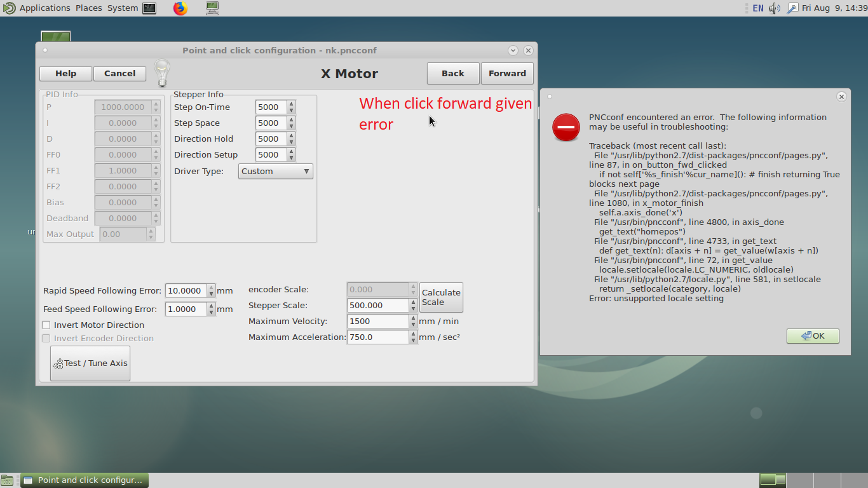
Task: Click the Cancel button
Action: point(119,73)
